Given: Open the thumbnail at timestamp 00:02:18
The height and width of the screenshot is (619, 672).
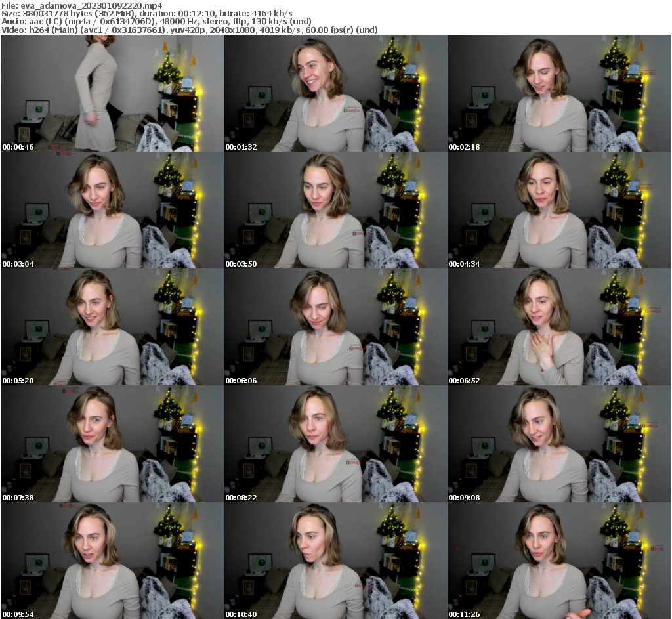Looking at the screenshot, I should pos(559,93).
